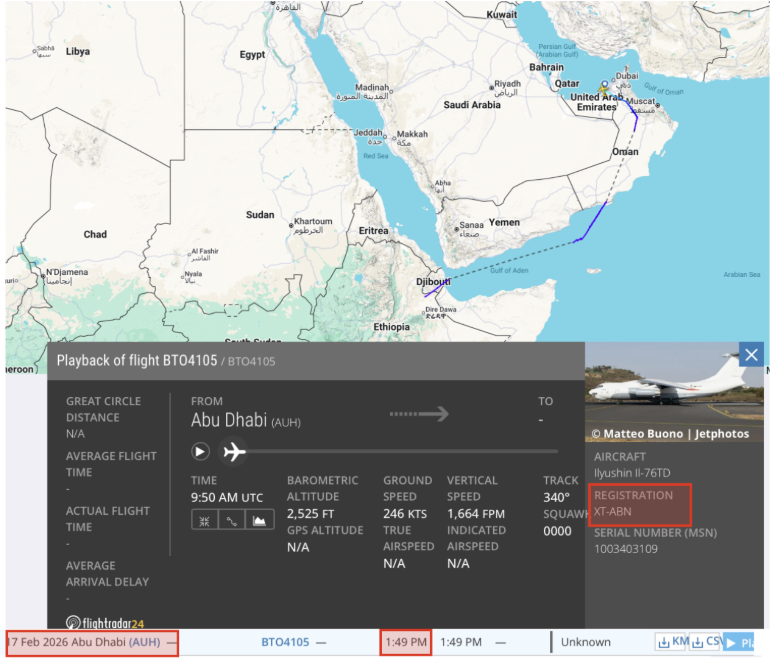The image size is (772, 660).
Task: Click the Flightradar24 logo in the panel
Action: click(x=105, y=623)
